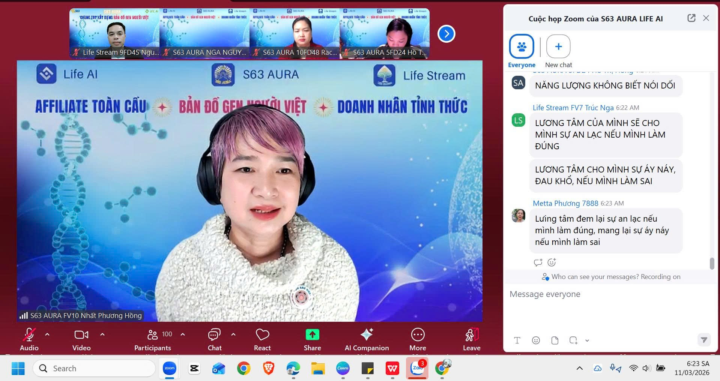Click the SA avatar in chat
The height and width of the screenshot is (381, 720).
[518, 83]
